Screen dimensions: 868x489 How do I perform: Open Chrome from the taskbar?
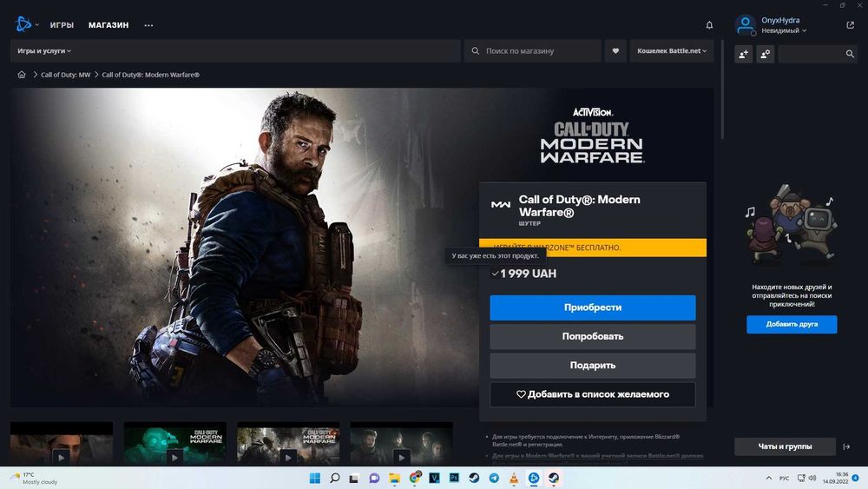tap(415, 478)
